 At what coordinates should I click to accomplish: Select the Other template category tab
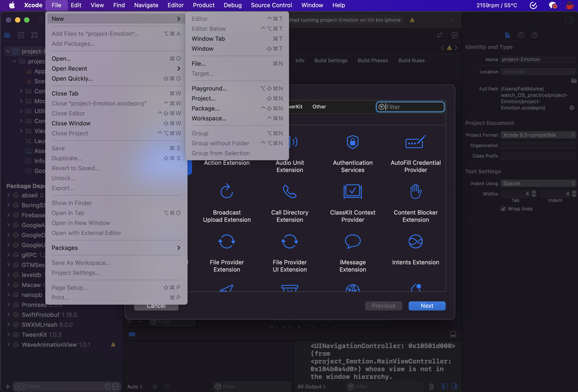tap(319, 107)
